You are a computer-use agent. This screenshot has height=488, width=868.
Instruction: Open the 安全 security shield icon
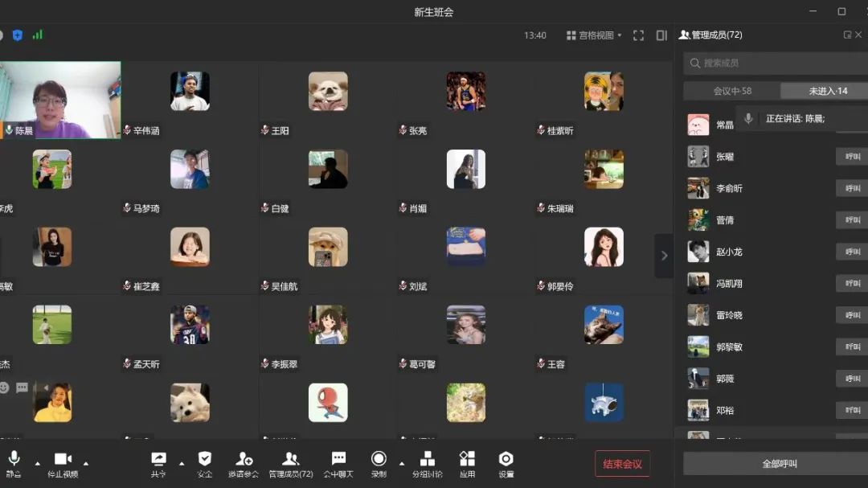click(x=205, y=461)
